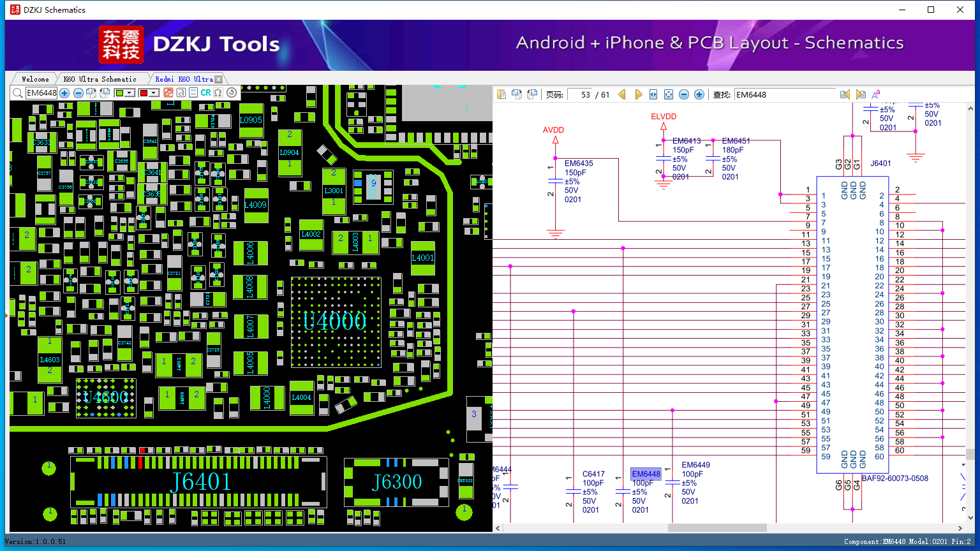Click the C6417 capacitor label in schematic

593,474
